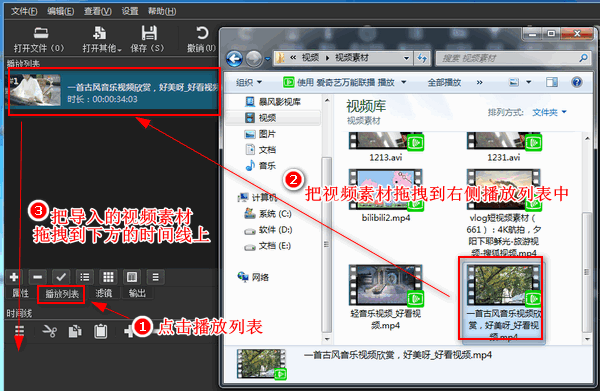Select the vlog短视频素材 video file

[x=504, y=213]
